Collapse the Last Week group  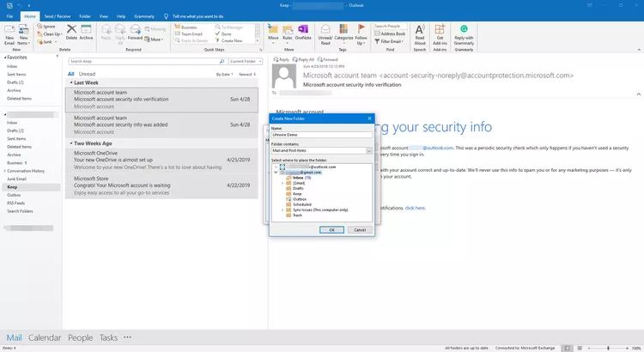71,82
